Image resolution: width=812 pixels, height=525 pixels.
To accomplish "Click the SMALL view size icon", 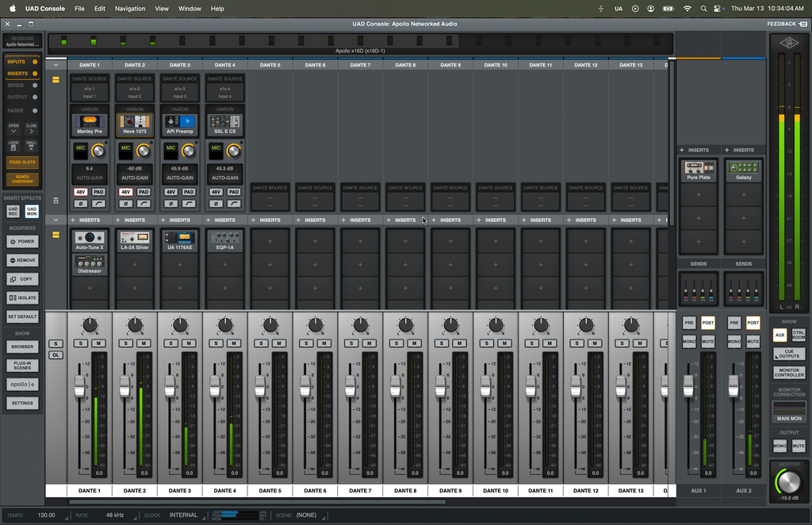I will coord(31,146).
